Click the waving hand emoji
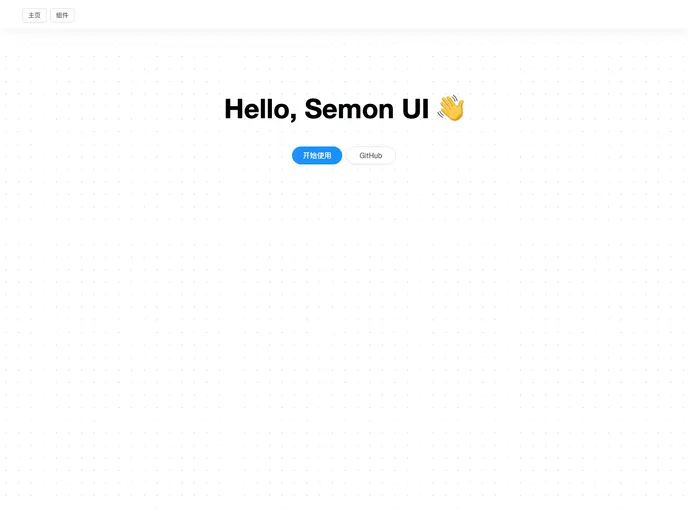 coord(451,108)
